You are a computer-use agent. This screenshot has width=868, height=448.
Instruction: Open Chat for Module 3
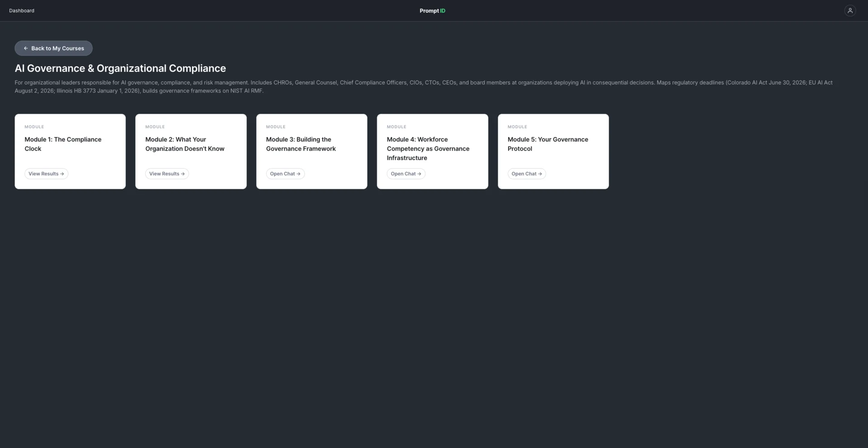pos(285,174)
